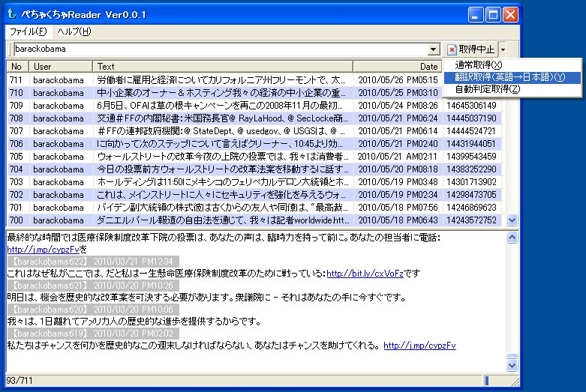Screen dimensions: 586x392
Task: Open the split arrow beside 取得中止
Action: (x=503, y=49)
